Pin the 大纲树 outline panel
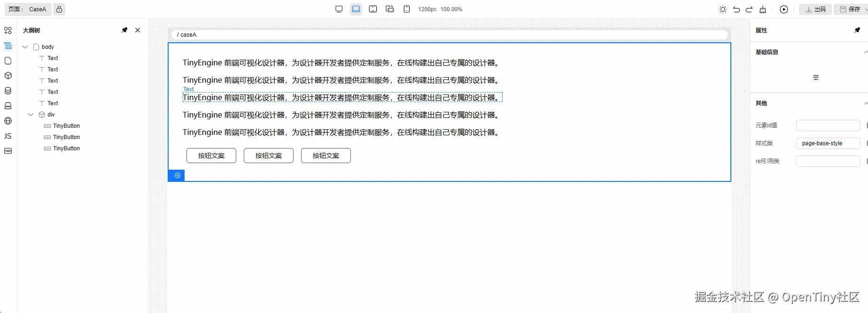 124,30
